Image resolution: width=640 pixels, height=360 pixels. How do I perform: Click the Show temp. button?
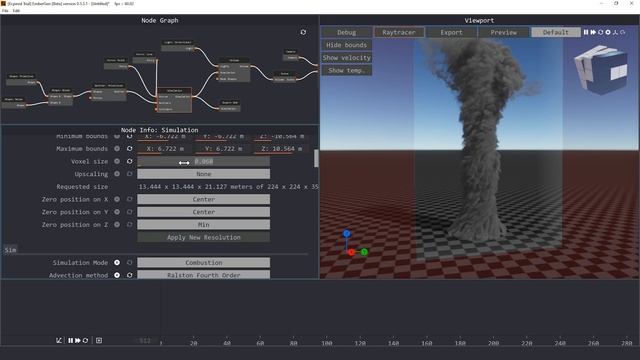[x=347, y=70]
